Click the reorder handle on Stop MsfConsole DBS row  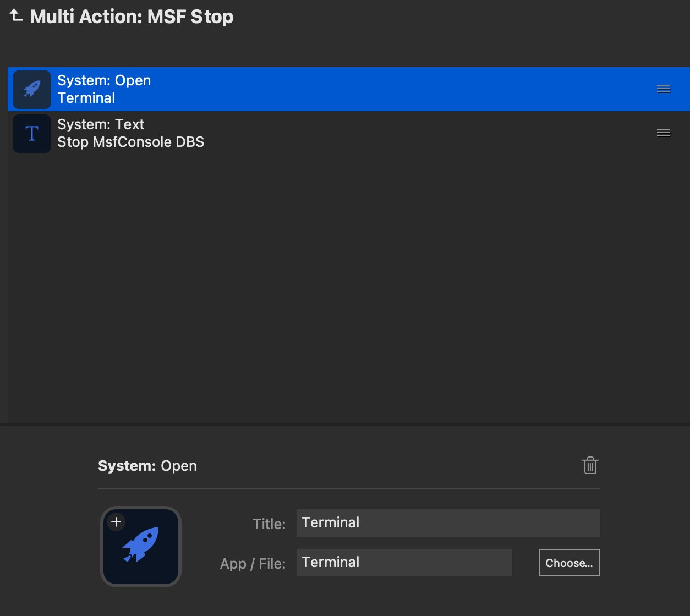tap(664, 133)
